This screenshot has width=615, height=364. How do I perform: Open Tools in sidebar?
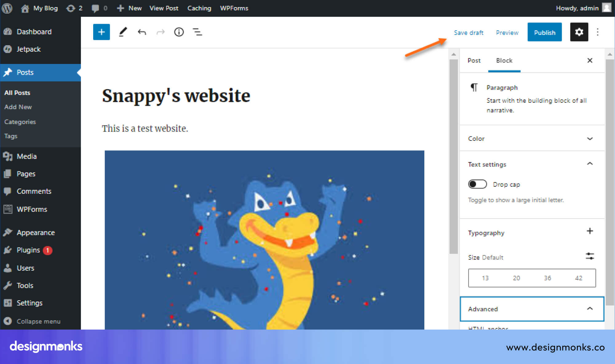point(40,286)
